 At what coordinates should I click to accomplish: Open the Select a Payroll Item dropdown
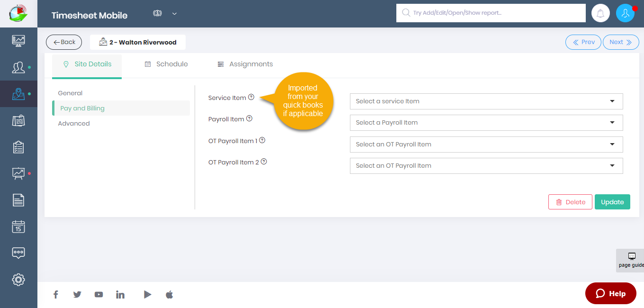(486, 123)
